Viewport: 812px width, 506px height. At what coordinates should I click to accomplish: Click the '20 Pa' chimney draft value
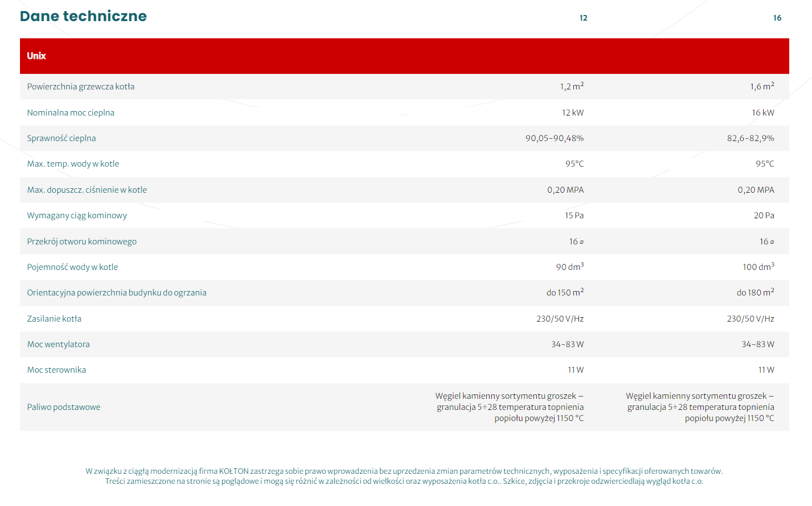pyautogui.click(x=763, y=216)
